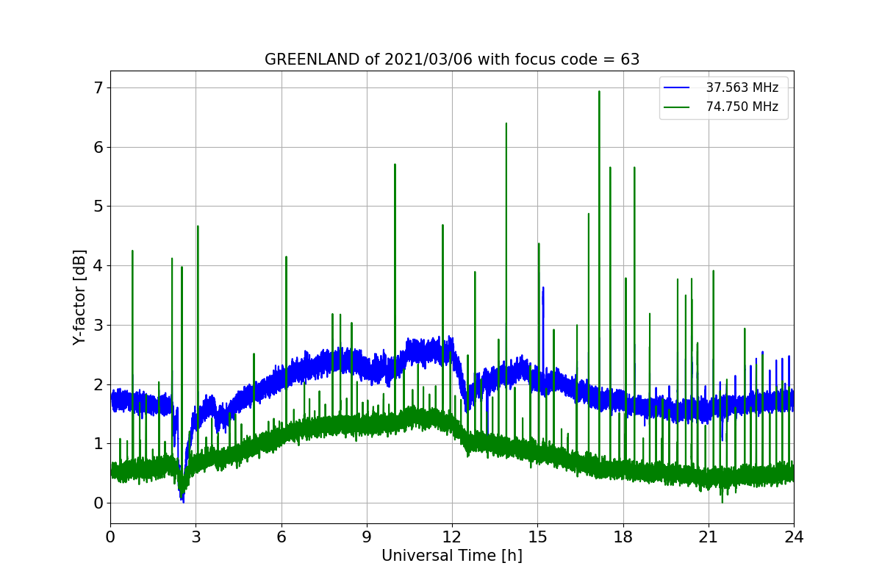The width and height of the screenshot is (882, 588).
Task: Click the green legend line sample
Action: pos(677,107)
